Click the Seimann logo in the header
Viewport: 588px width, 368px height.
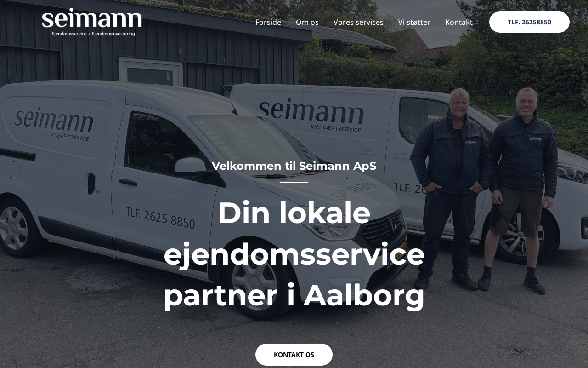[92, 22]
